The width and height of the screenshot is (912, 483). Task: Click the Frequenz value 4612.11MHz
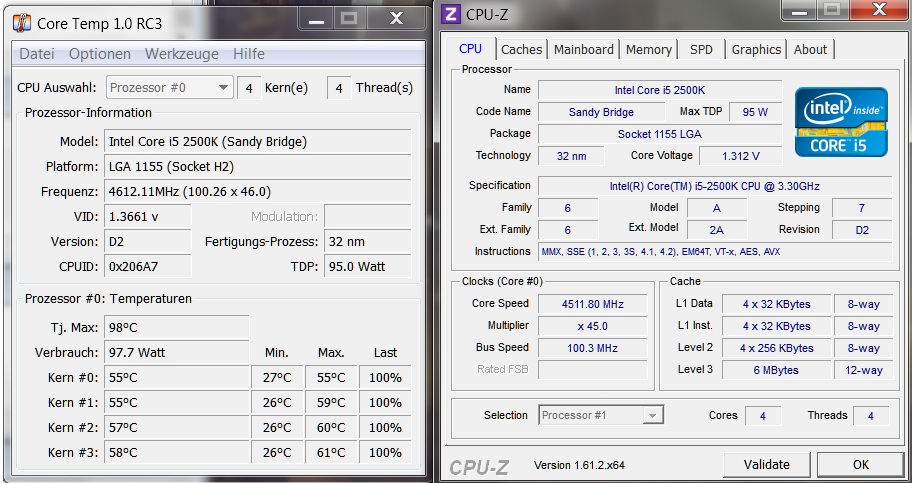[x=258, y=192]
